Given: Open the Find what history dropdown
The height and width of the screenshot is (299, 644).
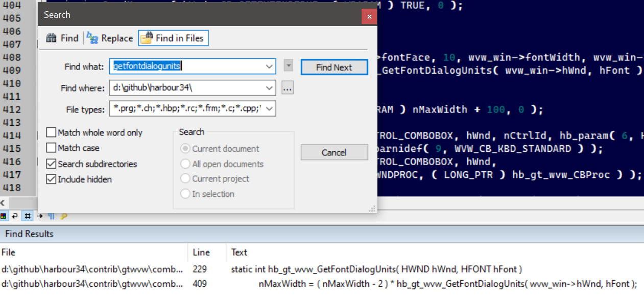Looking at the screenshot, I should (270, 66).
